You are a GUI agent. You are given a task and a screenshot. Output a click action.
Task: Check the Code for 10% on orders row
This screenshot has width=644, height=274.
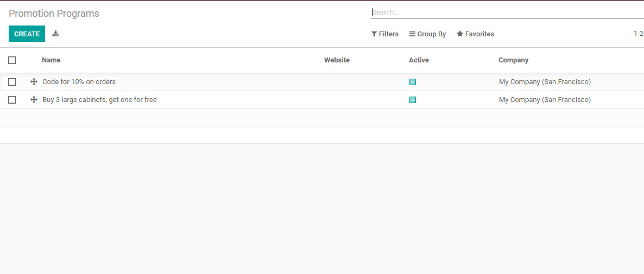(12, 82)
